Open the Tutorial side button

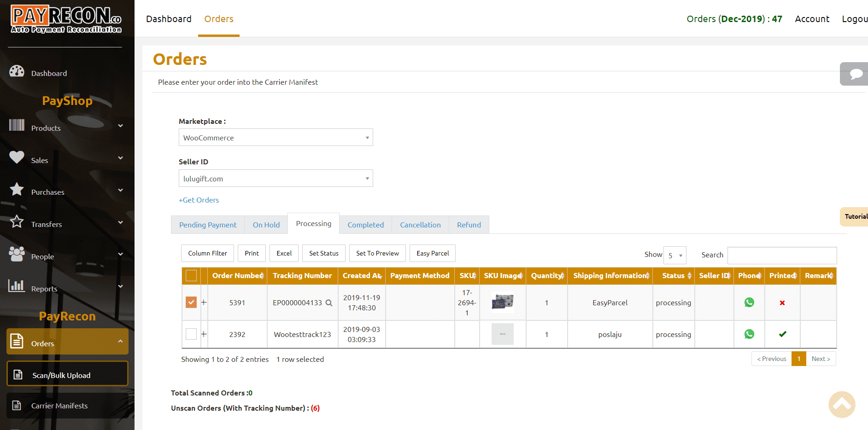tap(855, 216)
